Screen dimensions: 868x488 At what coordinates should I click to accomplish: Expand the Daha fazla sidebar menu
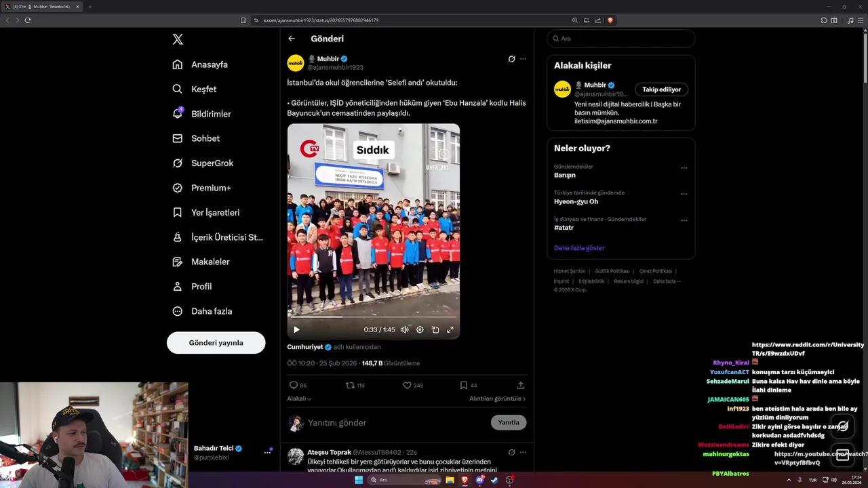(202, 311)
